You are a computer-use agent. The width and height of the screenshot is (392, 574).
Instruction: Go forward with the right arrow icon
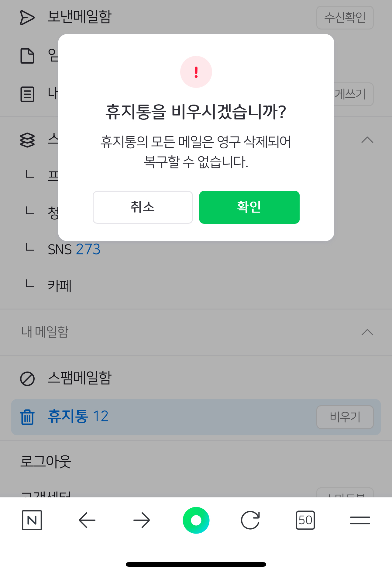142,520
